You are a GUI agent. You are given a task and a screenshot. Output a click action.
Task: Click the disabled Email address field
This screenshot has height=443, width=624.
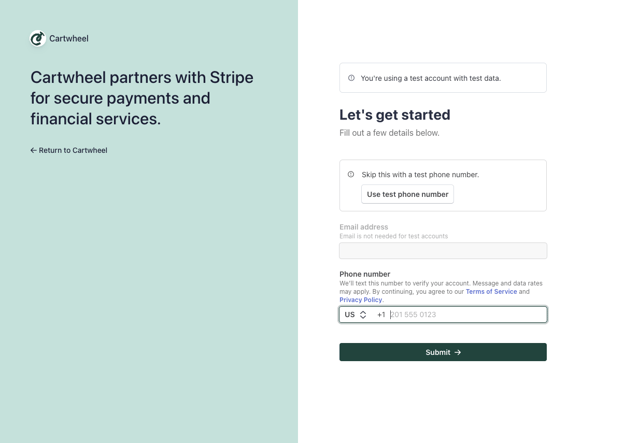tap(442, 251)
